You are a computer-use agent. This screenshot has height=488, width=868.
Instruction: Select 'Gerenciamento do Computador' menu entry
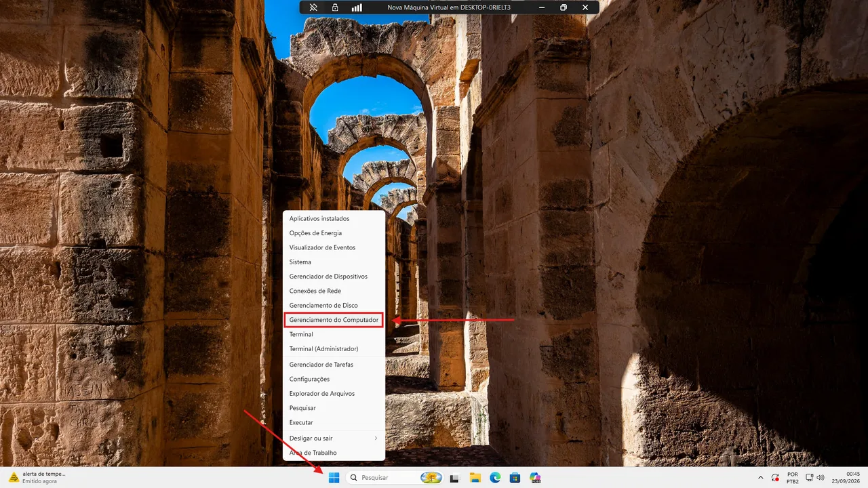[x=334, y=320]
